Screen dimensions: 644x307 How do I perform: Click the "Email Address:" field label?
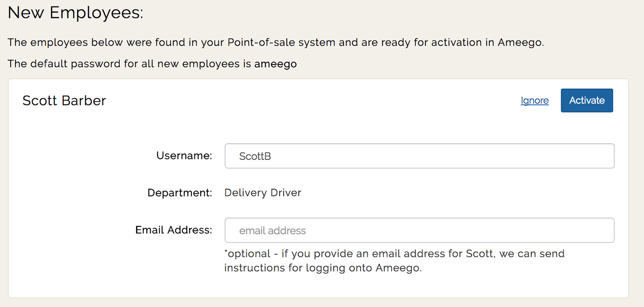pos(173,230)
